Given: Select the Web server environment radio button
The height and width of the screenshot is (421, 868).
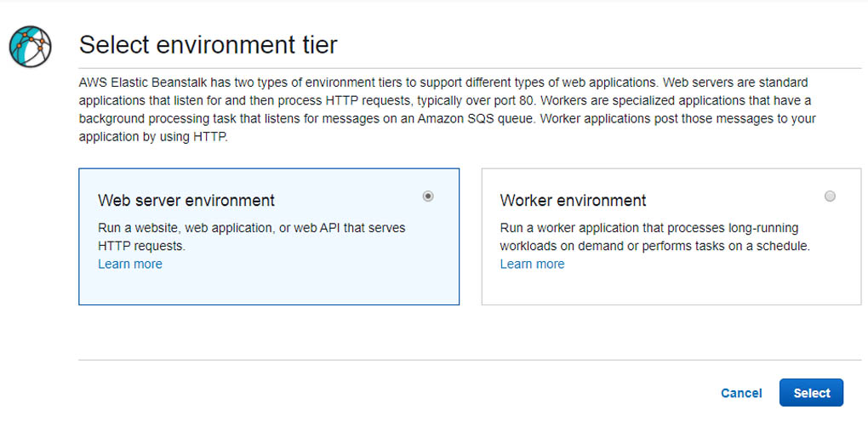Looking at the screenshot, I should pos(428,196).
